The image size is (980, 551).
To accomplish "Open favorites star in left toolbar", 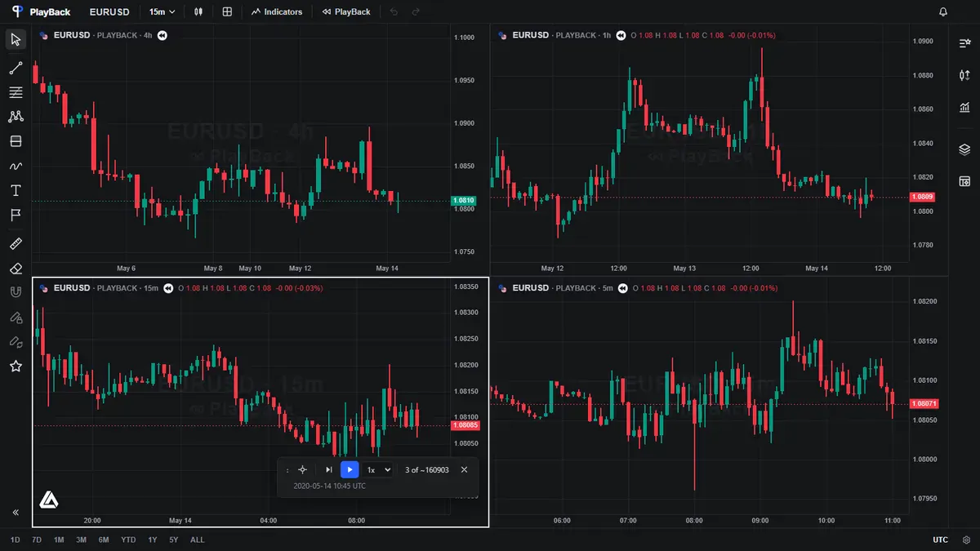I will click(16, 366).
